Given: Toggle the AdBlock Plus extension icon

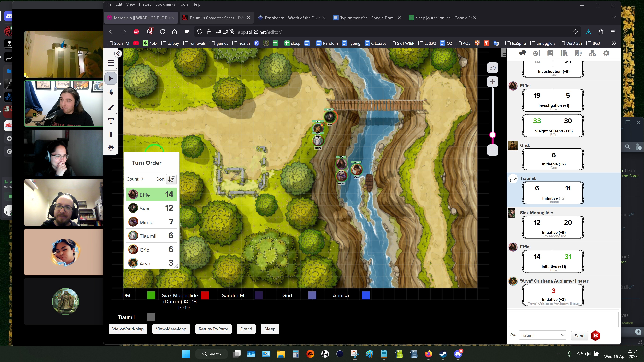Looking at the screenshot, I should pos(136,32).
